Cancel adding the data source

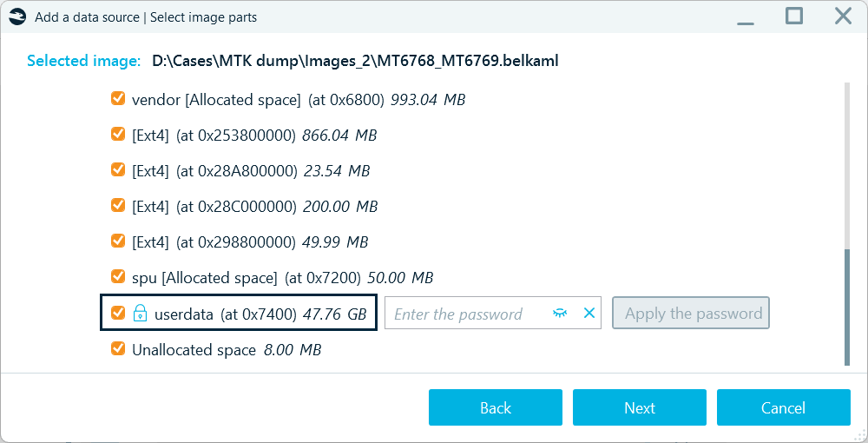tap(783, 407)
